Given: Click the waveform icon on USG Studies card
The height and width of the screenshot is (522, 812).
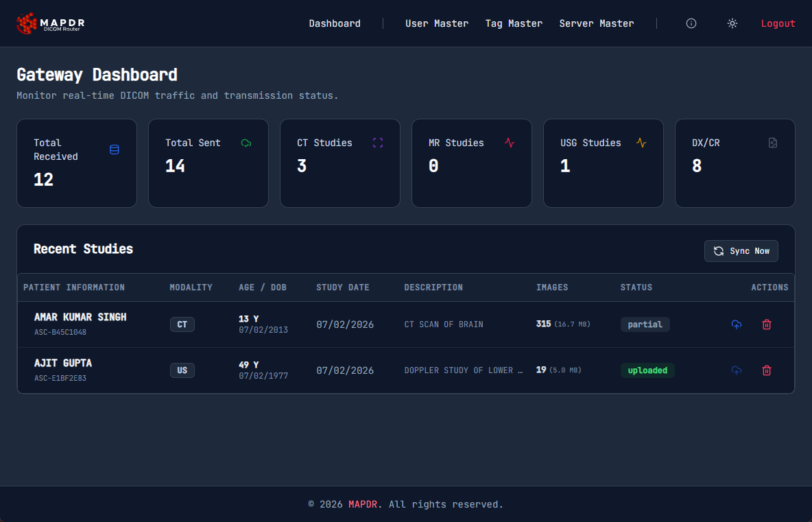Looking at the screenshot, I should click(641, 143).
